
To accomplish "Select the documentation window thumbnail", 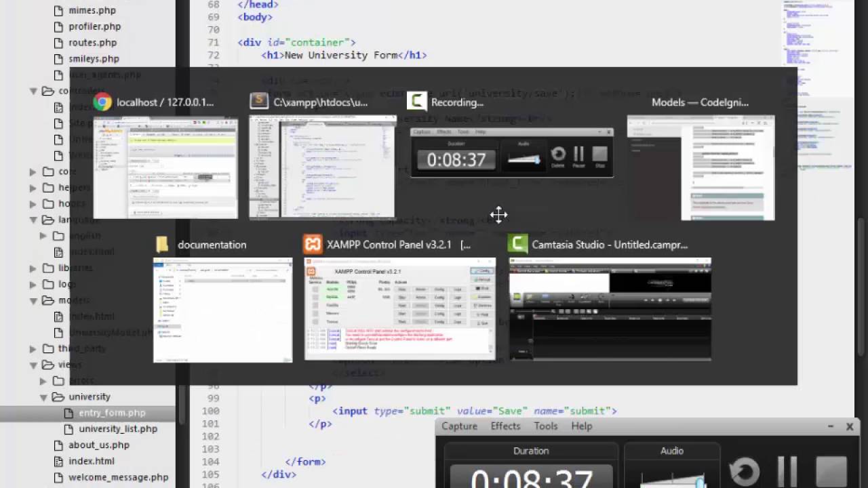I will point(223,310).
